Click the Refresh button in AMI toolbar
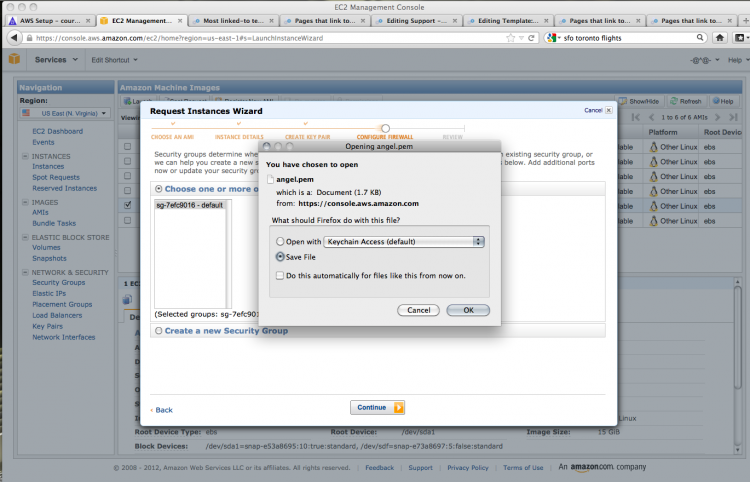 tap(685, 101)
